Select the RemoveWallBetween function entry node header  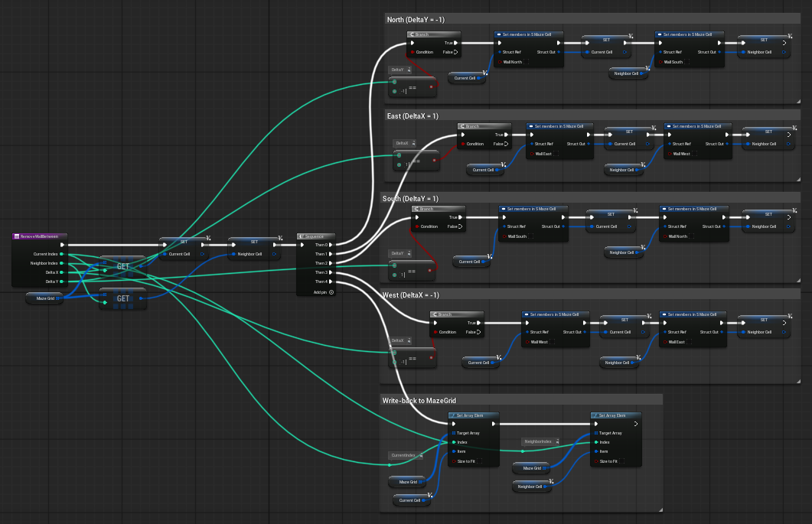[x=39, y=236]
